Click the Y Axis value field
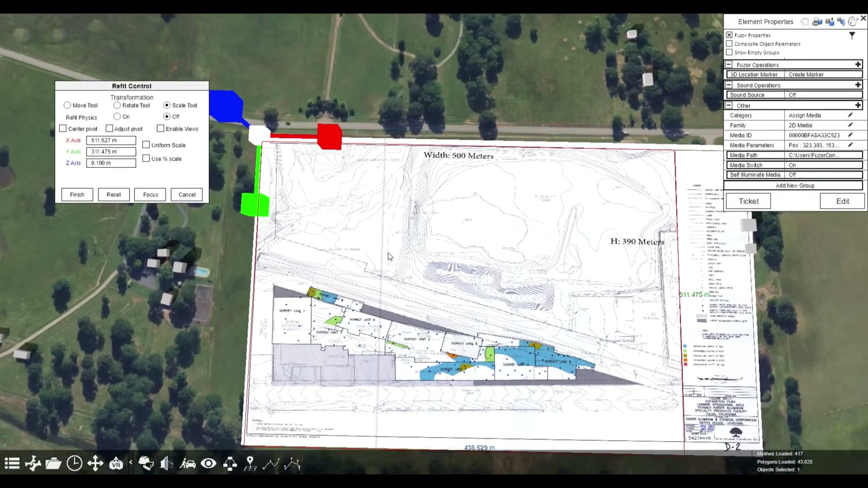Viewport: 868px width, 488px height. (x=111, y=151)
